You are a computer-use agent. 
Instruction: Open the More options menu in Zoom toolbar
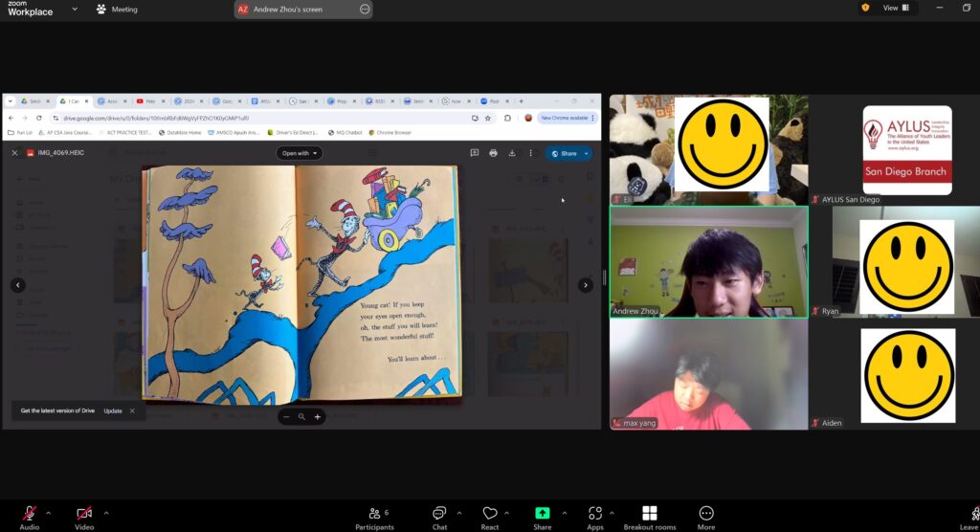(706, 518)
